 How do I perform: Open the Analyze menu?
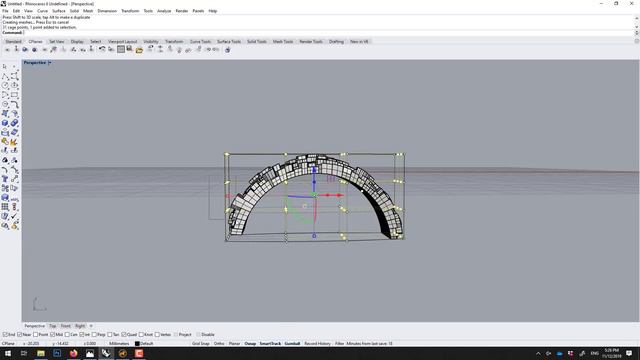click(x=164, y=11)
